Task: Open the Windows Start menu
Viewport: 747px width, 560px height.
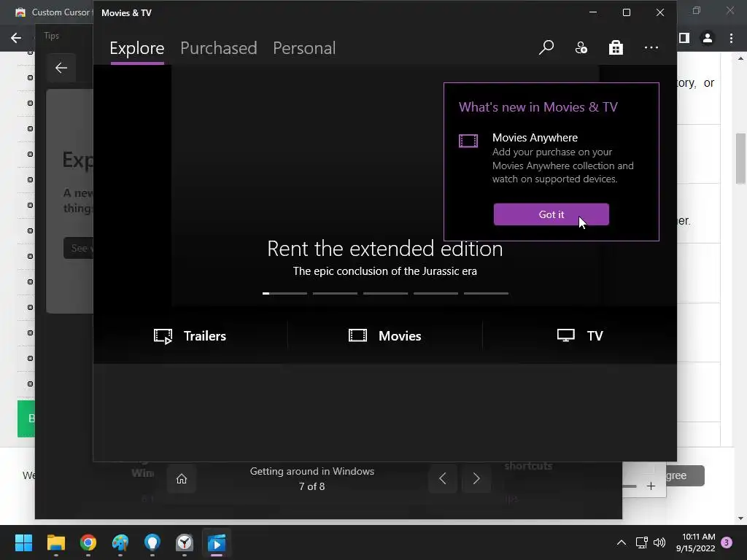Action: click(x=23, y=542)
